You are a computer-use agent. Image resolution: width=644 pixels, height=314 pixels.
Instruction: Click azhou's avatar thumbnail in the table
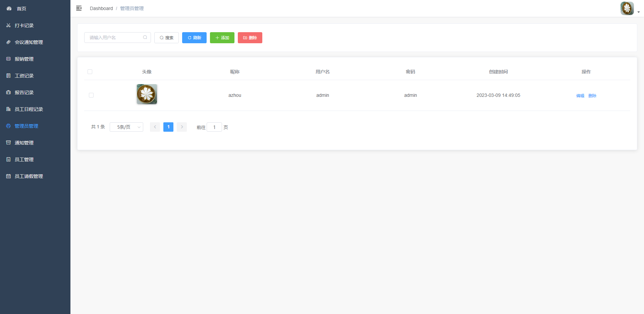click(147, 94)
